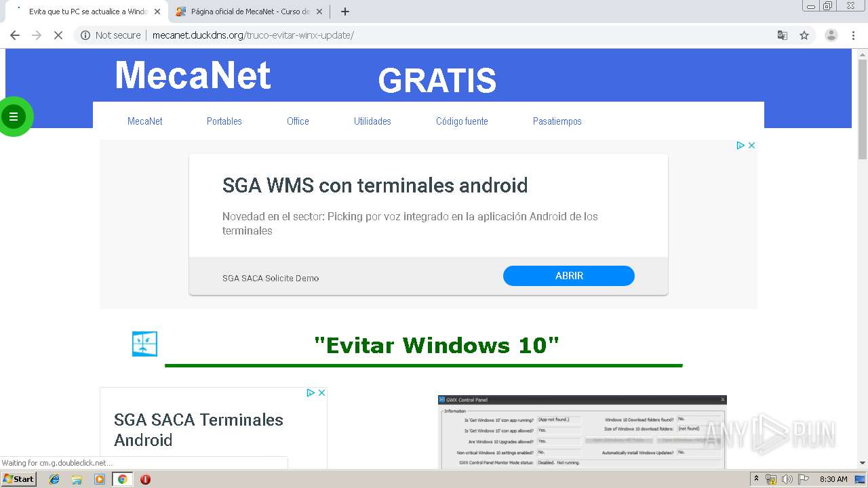Click the 'Evitar Windows 10' heading
The height and width of the screenshot is (488, 868).
(x=437, y=345)
